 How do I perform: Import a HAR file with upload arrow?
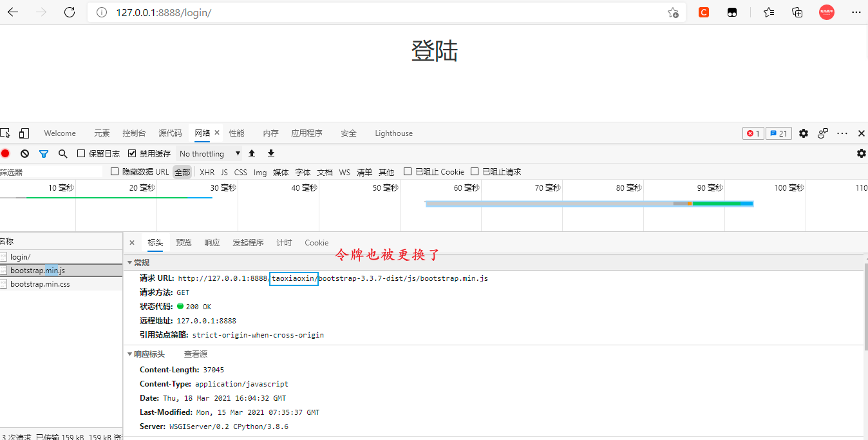click(x=252, y=153)
